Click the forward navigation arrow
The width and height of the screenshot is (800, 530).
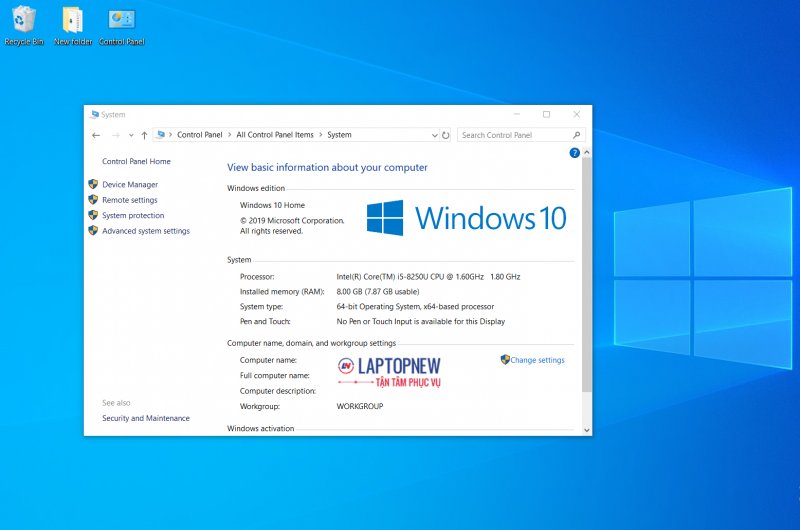pos(116,135)
